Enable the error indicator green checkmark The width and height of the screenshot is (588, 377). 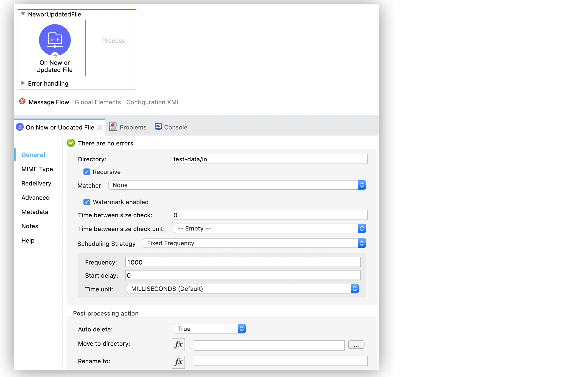pyautogui.click(x=70, y=143)
